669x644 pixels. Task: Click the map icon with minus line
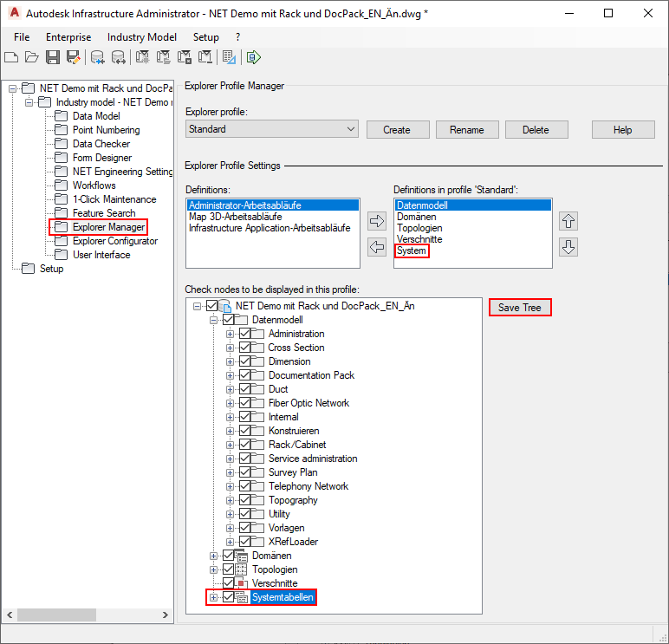click(205, 57)
